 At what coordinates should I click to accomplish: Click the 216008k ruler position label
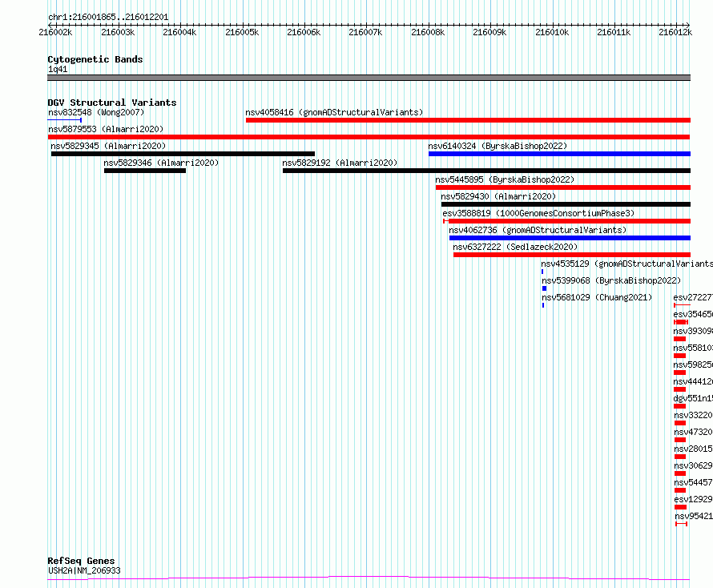(x=428, y=32)
